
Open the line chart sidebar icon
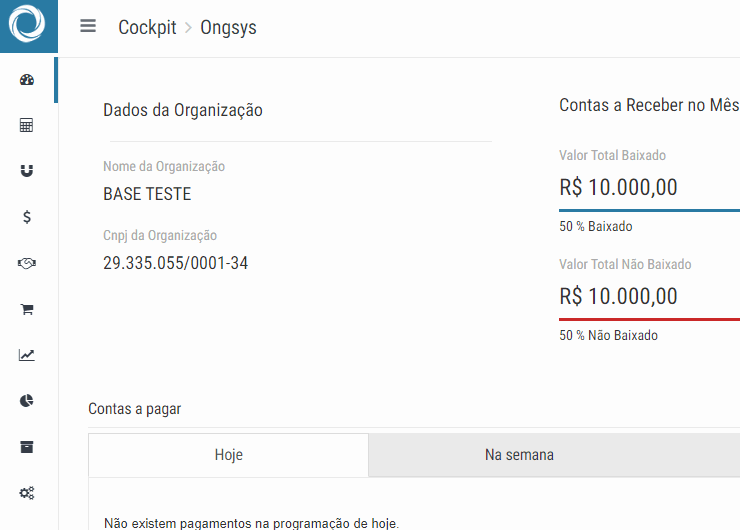click(27, 355)
